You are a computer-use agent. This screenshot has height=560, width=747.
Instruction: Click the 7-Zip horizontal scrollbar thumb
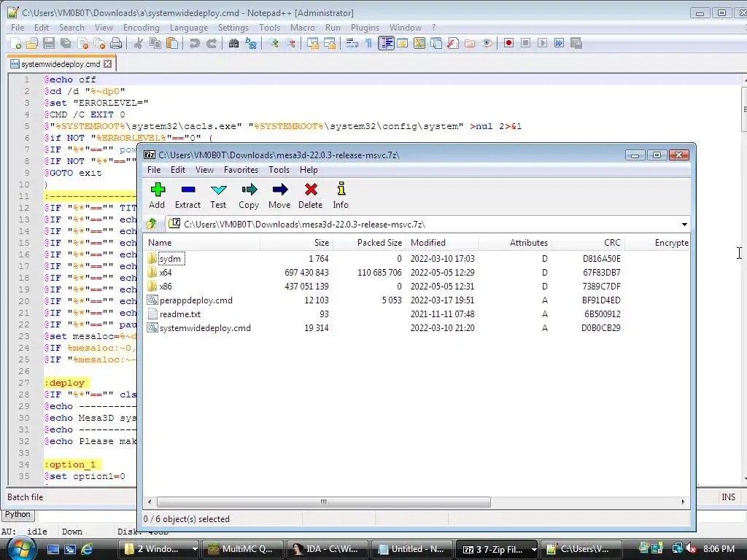pos(323,502)
